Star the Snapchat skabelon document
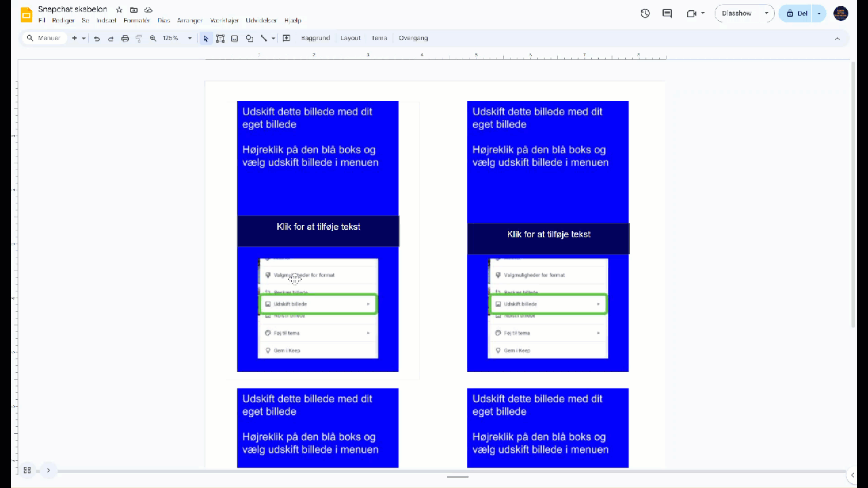The height and width of the screenshot is (488, 868). click(119, 10)
